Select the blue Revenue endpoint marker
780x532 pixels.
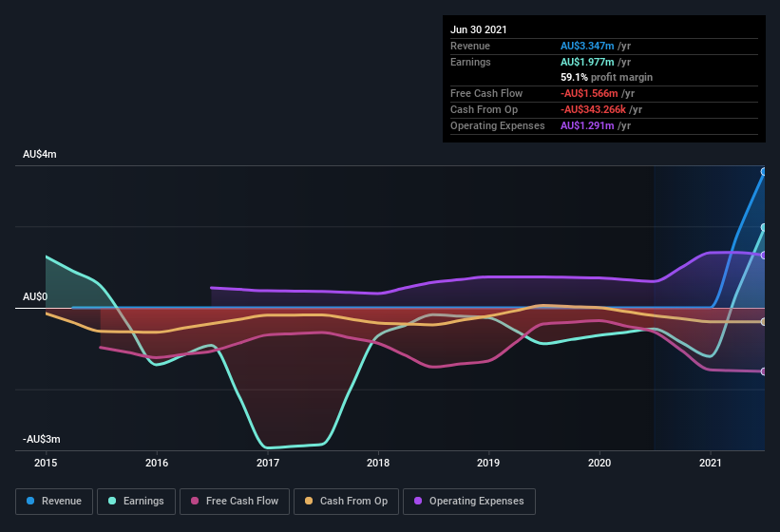pyautogui.click(x=764, y=172)
